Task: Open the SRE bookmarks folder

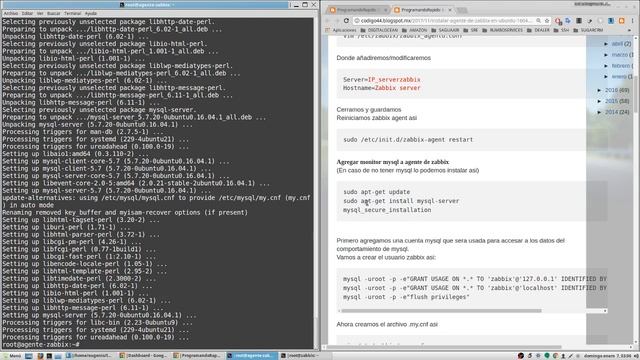Action: coord(471,30)
